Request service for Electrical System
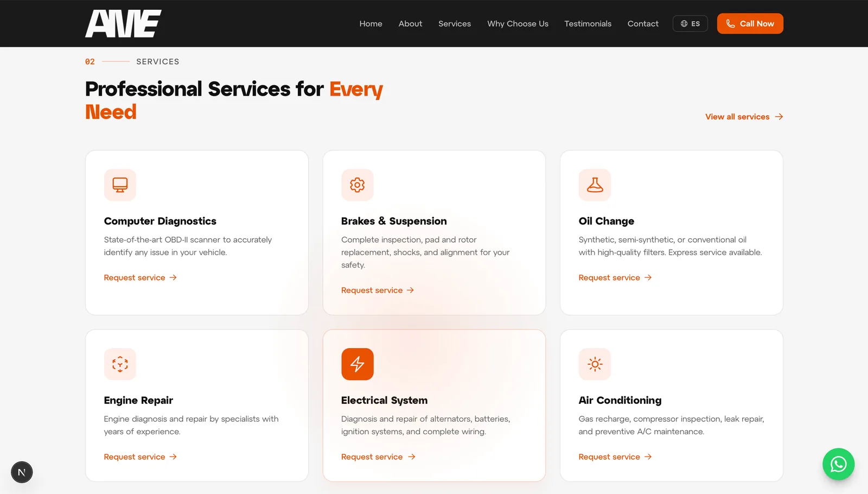 point(378,457)
